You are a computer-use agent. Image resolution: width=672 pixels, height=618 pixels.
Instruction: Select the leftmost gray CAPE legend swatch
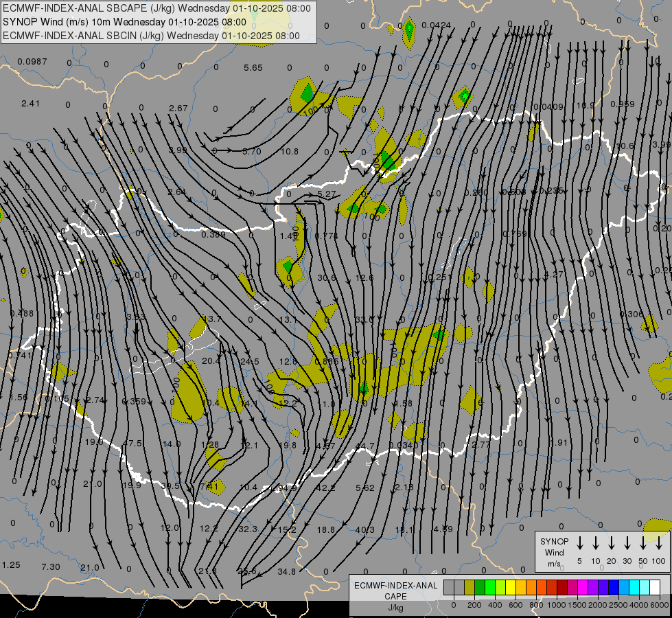449,587
